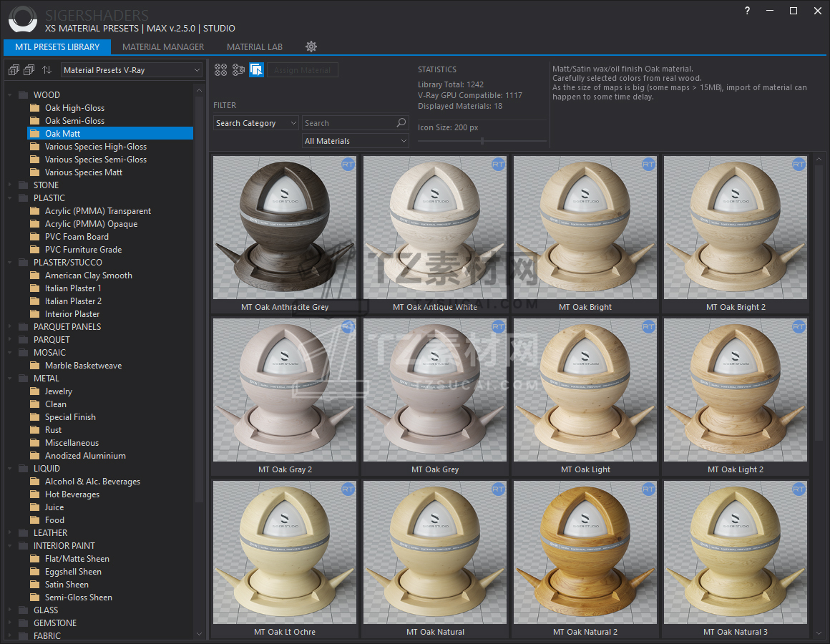This screenshot has width=830, height=644.
Task: Open the Search Category dropdown
Action: click(x=256, y=123)
